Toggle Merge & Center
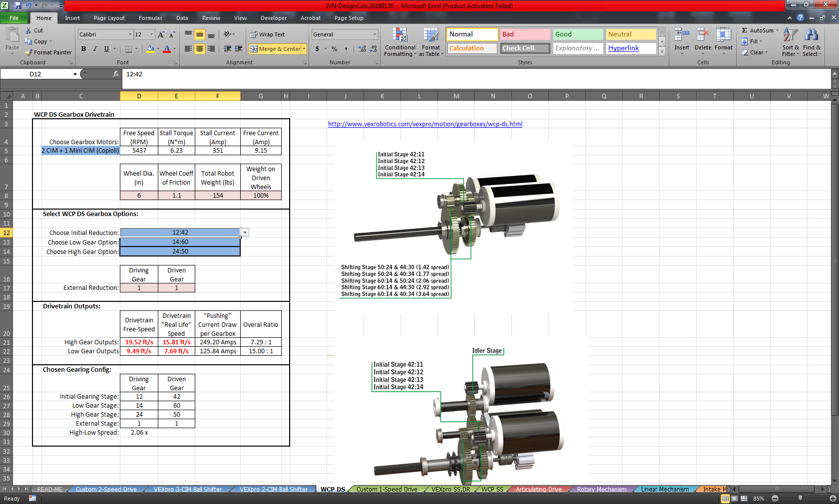 tap(275, 49)
